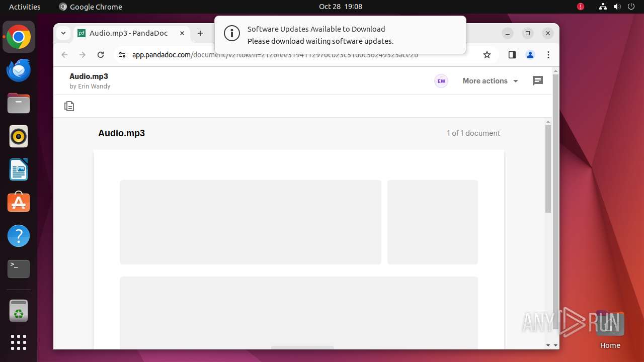
Task: Click the EW user avatar
Action: pos(441,81)
